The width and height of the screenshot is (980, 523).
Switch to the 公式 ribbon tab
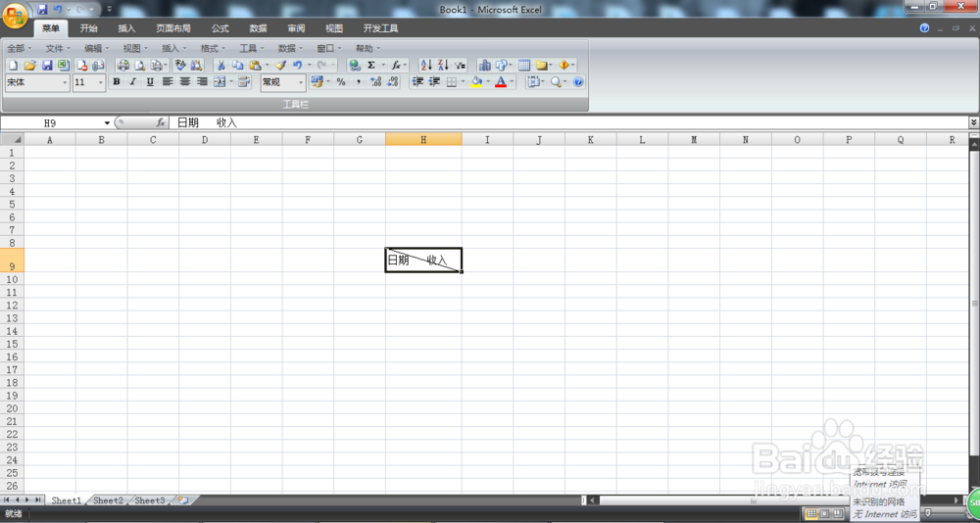(220, 28)
